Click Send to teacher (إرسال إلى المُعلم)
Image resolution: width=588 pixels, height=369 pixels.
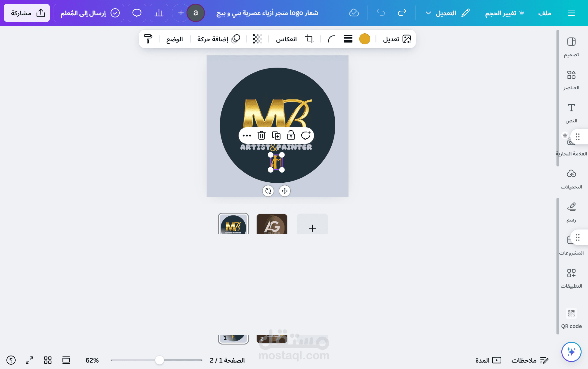[89, 13]
